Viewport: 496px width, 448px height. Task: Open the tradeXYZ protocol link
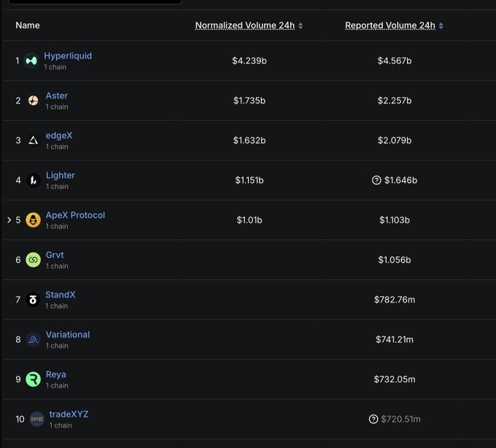[69, 414]
